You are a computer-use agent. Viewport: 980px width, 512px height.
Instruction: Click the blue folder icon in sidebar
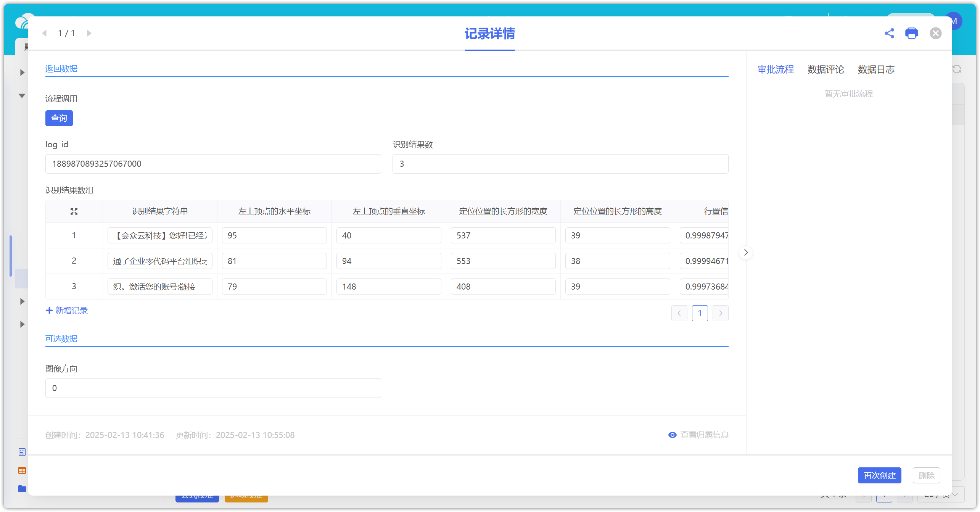coord(22,489)
